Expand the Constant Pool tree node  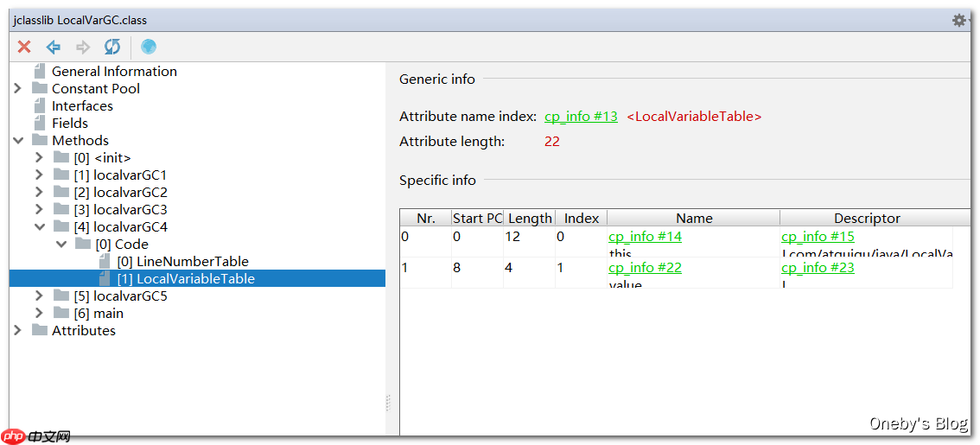18,88
